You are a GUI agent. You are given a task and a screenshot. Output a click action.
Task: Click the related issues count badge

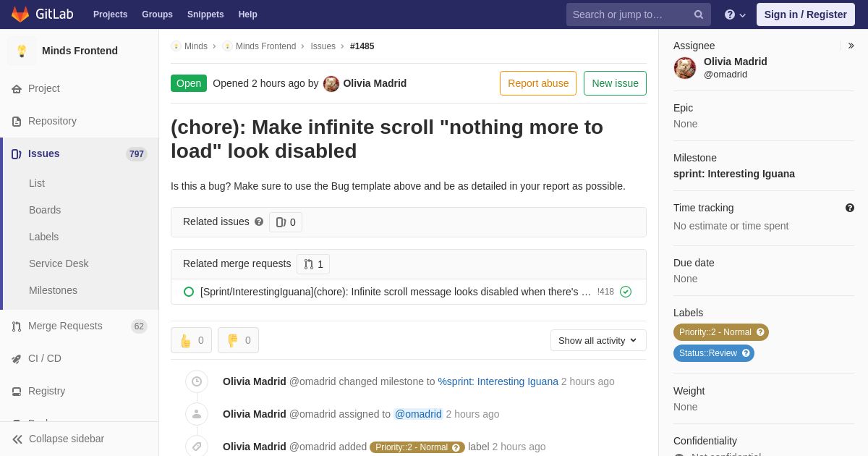click(x=286, y=222)
